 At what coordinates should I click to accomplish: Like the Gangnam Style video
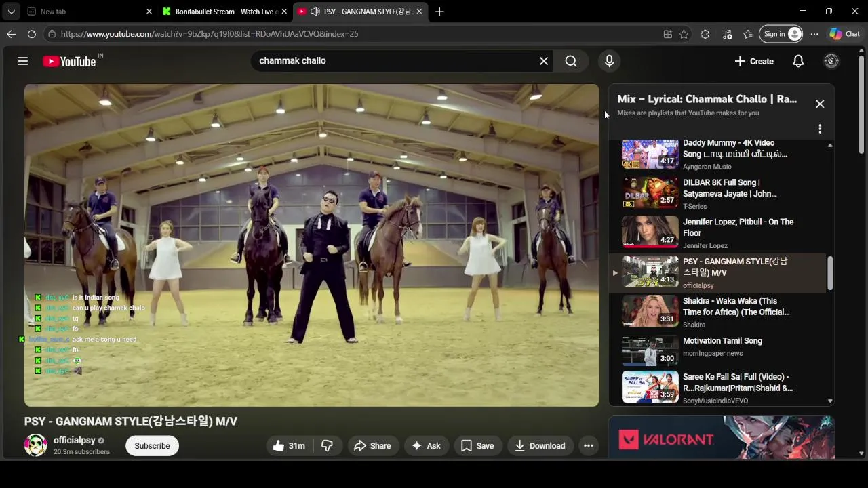click(x=289, y=446)
